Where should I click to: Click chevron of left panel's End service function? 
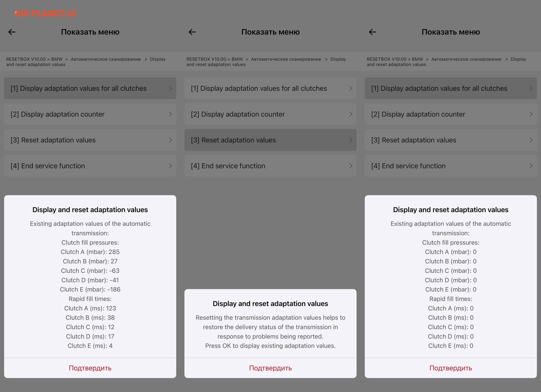(x=170, y=166)
